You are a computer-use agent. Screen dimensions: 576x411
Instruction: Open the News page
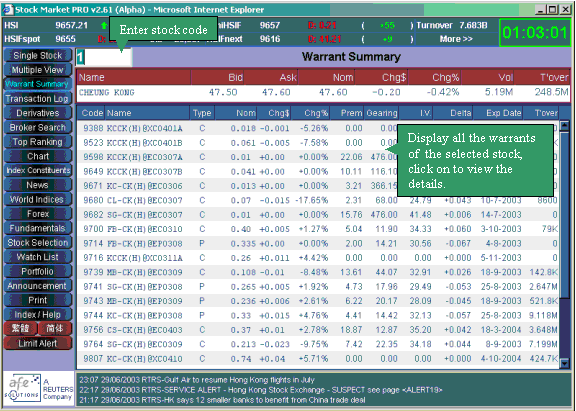[x=38, y=185]
